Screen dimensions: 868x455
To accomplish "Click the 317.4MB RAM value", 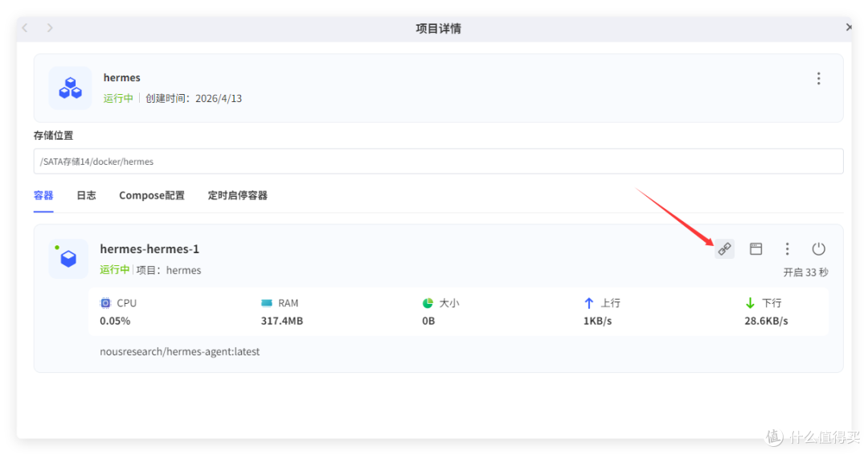I will [x=282, y=321].
